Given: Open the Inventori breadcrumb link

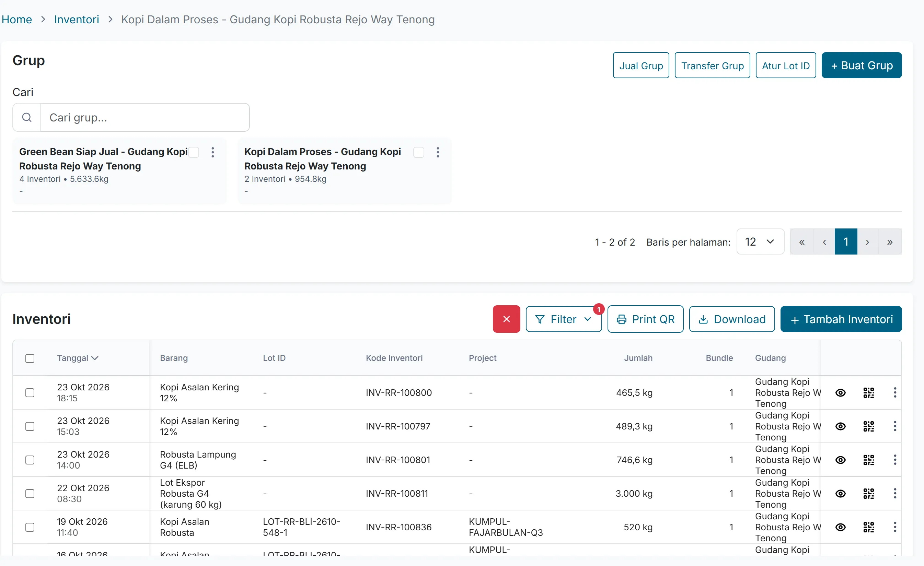Looking at the screenshot, I should point(77,20).
